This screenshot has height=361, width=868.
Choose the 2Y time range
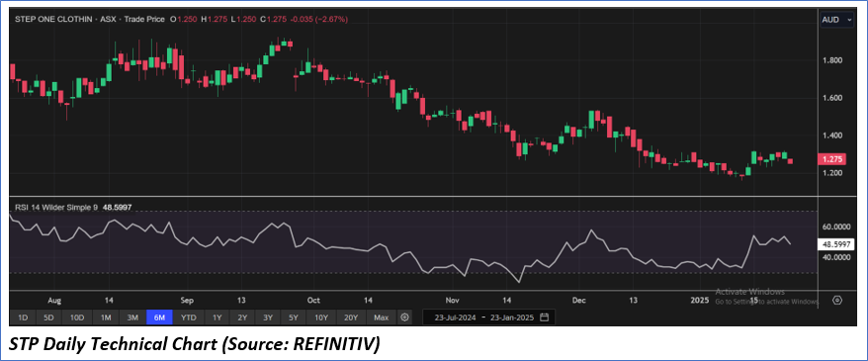coord(242,317)
